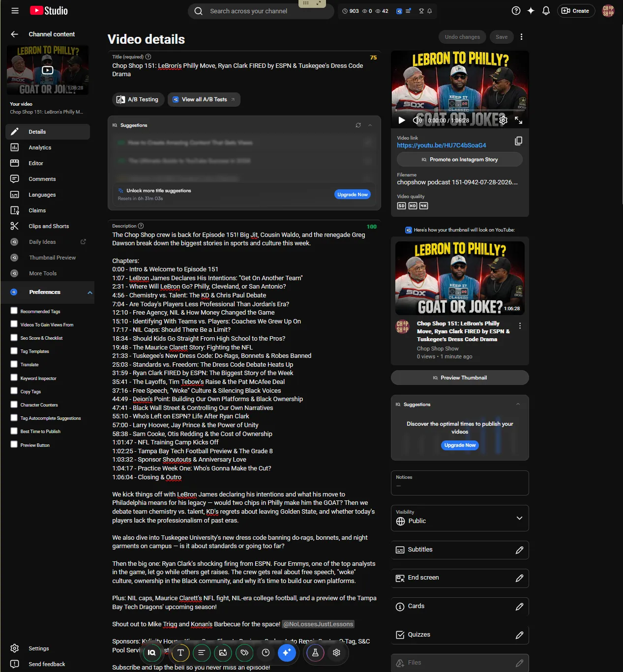
Task: Click the volume icon in the video player
Action: tap(417, 120)
